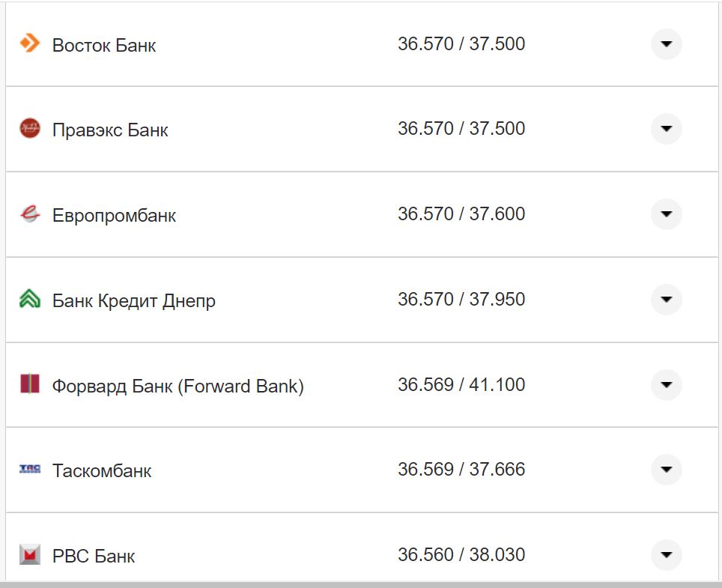Show Форвард Банк details with arrow
722x588 pixels.
click(x=666, y=385)
